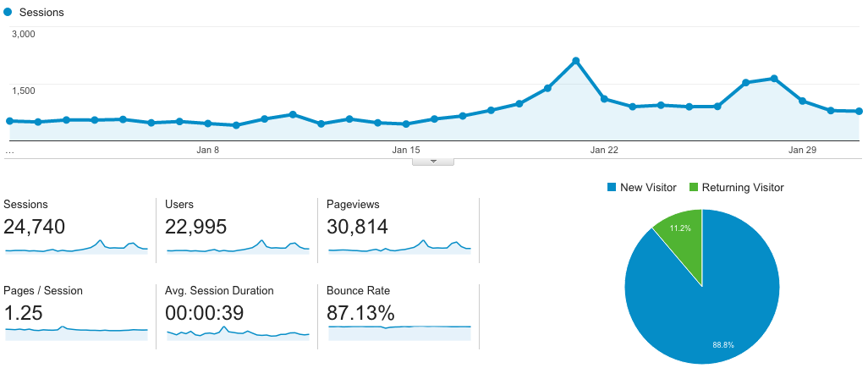Click the Jan 15 axis label
The width and height of the screenshot is (868, 368).
point(406,150)
